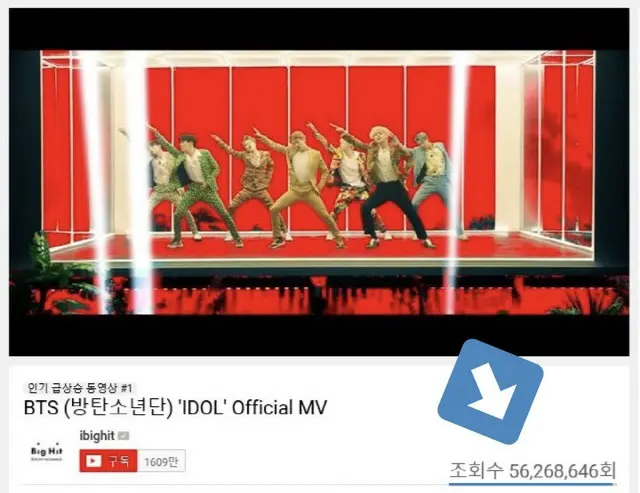
Task: Click the 인기 급상승 동영상 #1 trending tag
Action: coord(80,387)
